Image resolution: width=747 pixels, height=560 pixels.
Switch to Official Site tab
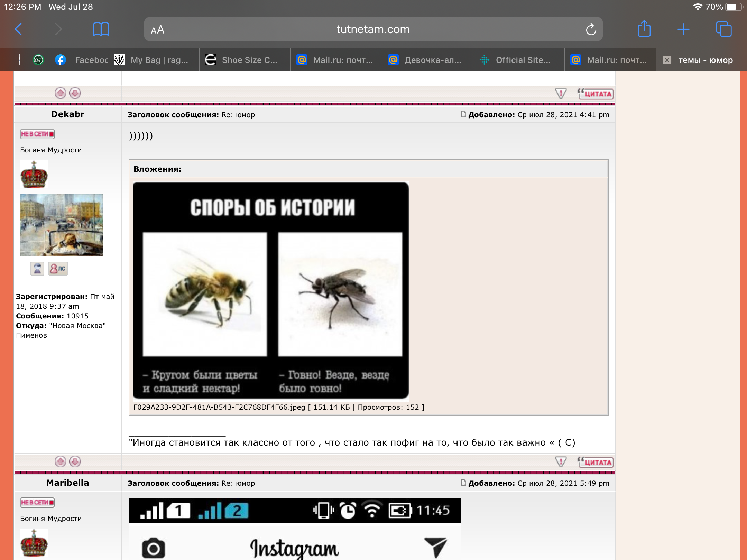point(519,60)
